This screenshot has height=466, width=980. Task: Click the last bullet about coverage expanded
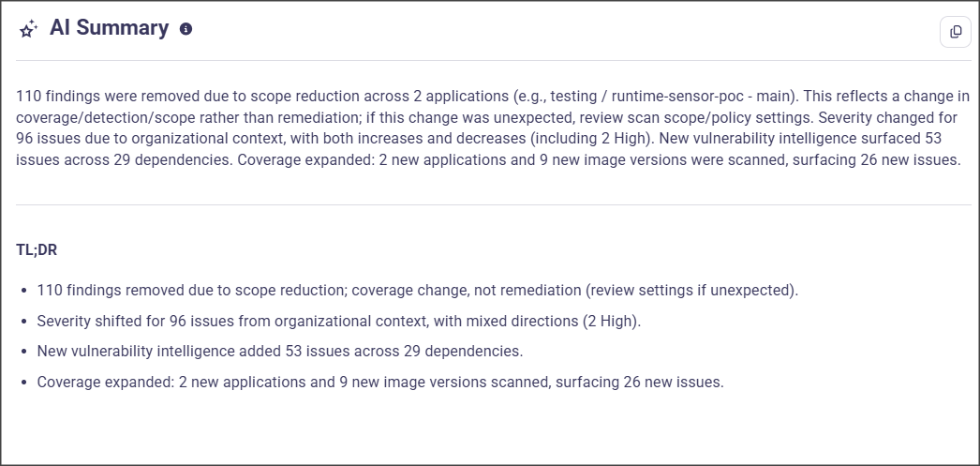click(x=379, y=383)
